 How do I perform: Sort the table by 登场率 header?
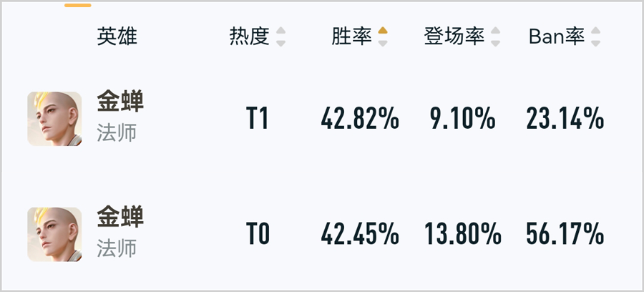(454, 36)
